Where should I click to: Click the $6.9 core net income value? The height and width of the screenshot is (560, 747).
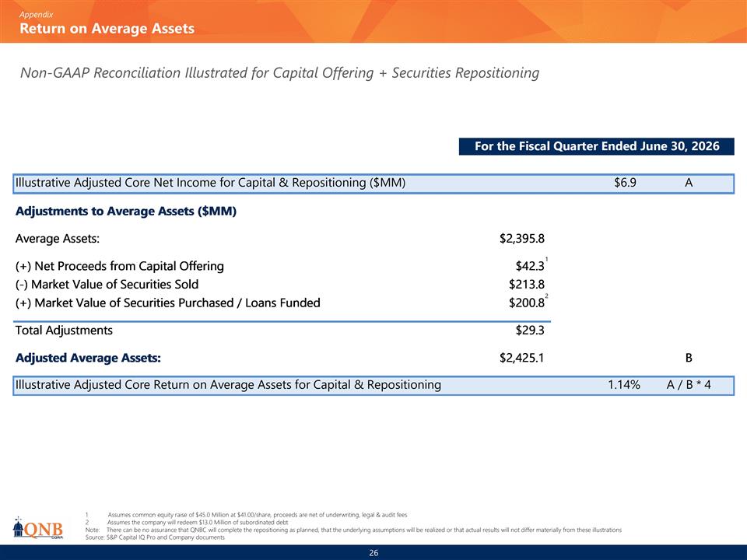625,183
